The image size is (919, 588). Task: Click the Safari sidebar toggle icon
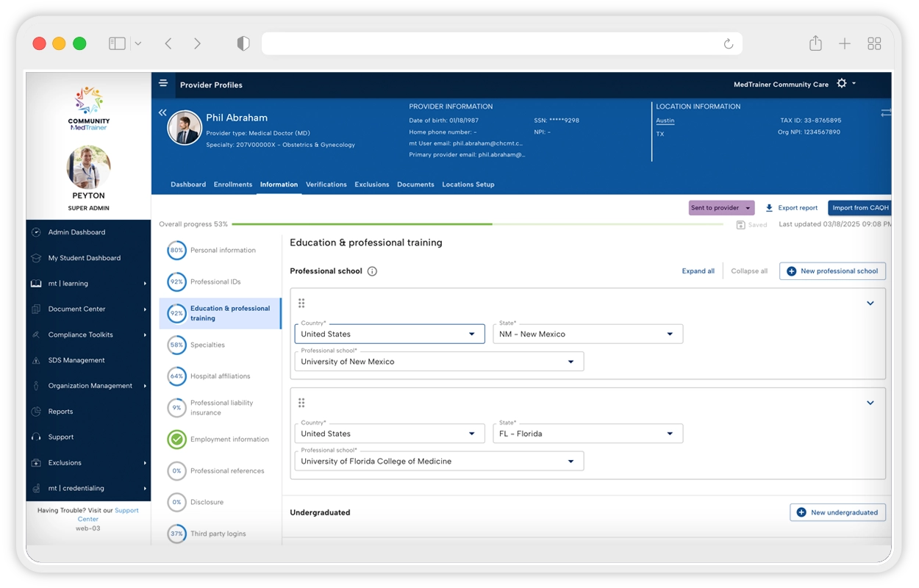click(117, 44)
